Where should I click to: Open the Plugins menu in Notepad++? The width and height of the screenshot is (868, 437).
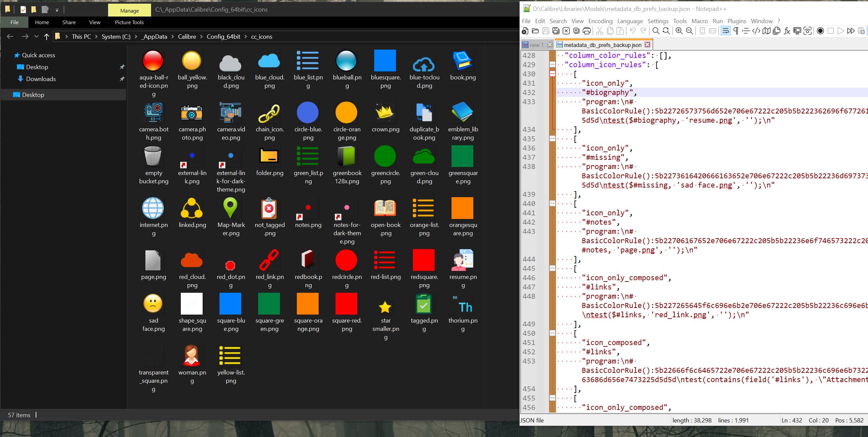[x=736, y=21]
